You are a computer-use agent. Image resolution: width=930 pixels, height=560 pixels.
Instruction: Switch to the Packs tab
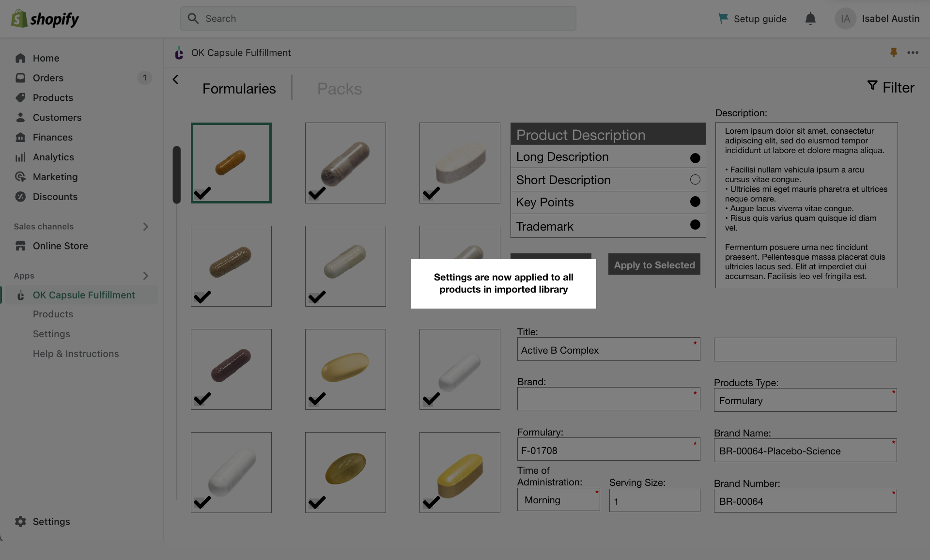click(339, 89)
